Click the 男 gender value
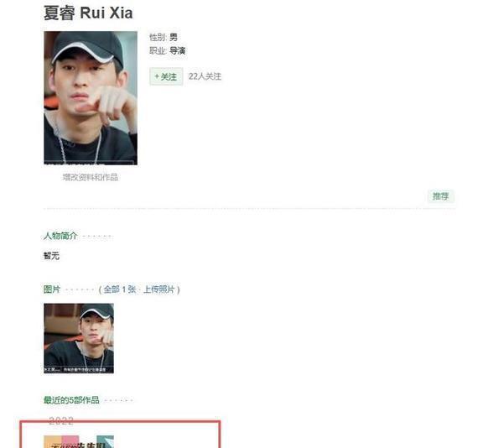 coord(174,37)
